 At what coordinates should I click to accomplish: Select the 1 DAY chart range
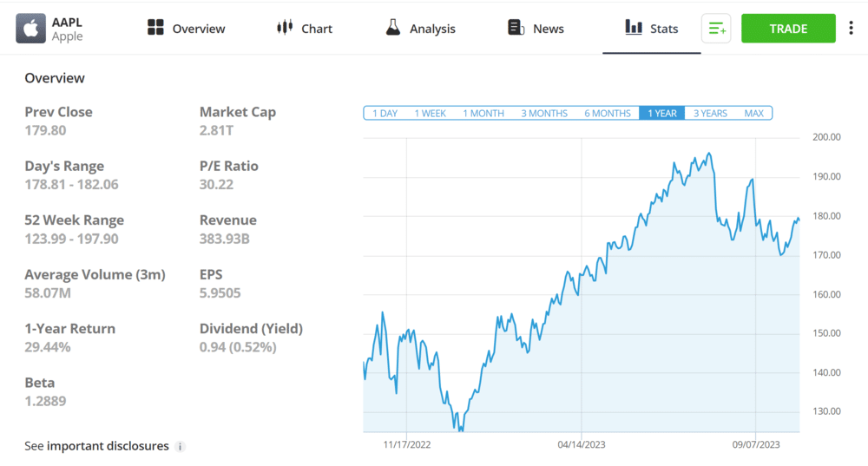pos(385,114)
